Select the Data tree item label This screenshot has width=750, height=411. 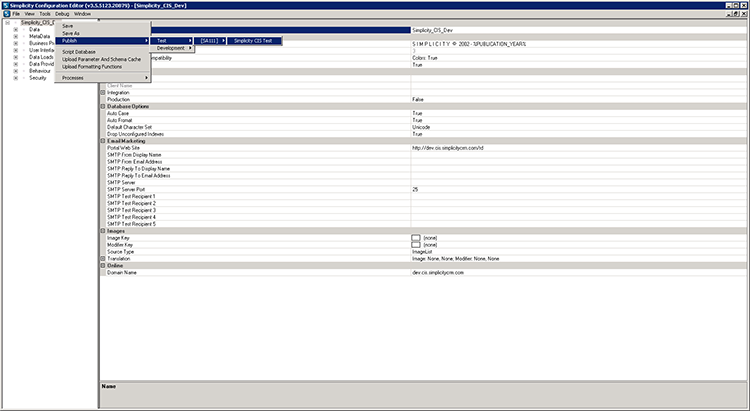pos(34,29)
